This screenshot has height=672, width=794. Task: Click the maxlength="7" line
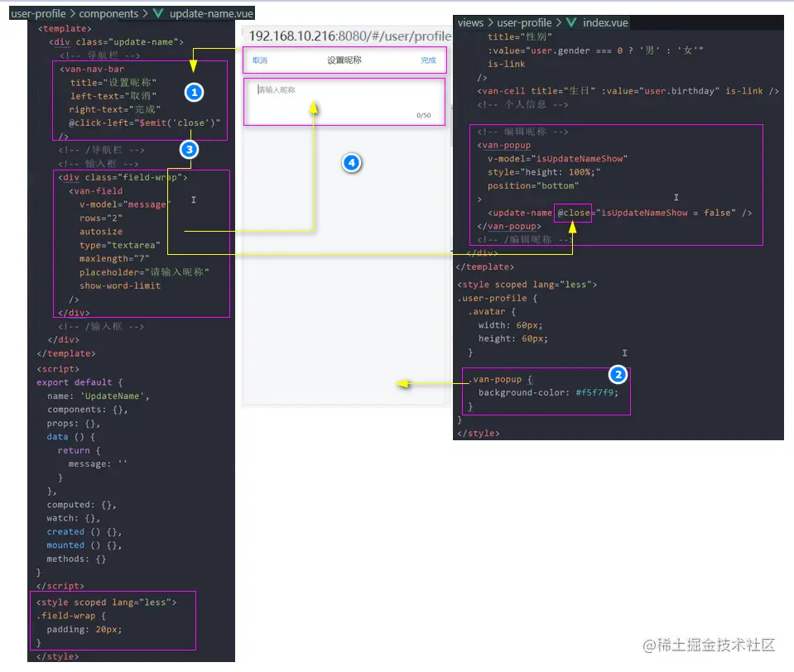pos(114,258)
